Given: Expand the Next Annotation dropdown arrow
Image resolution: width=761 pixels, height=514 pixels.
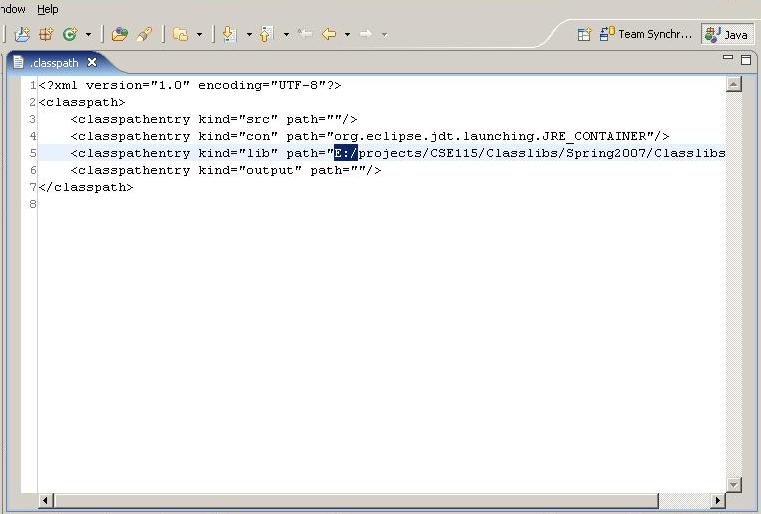Looking at the screenshot, I should click(249, 34).
